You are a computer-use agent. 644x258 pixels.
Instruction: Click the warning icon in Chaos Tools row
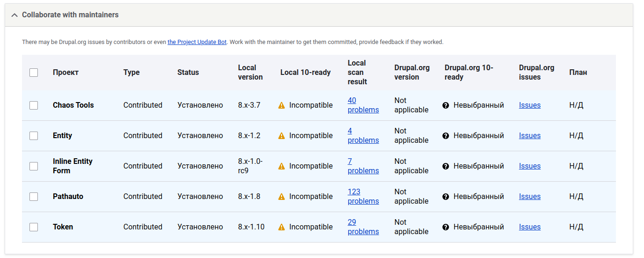click(x=282, y=105)
